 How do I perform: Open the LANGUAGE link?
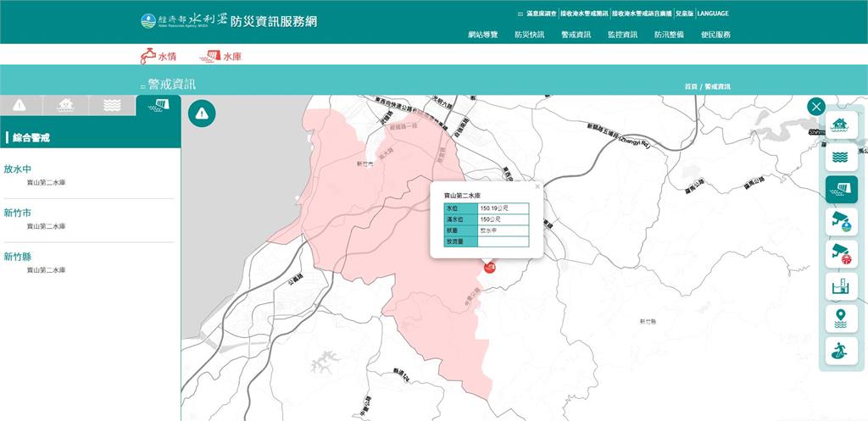(713, 14)
